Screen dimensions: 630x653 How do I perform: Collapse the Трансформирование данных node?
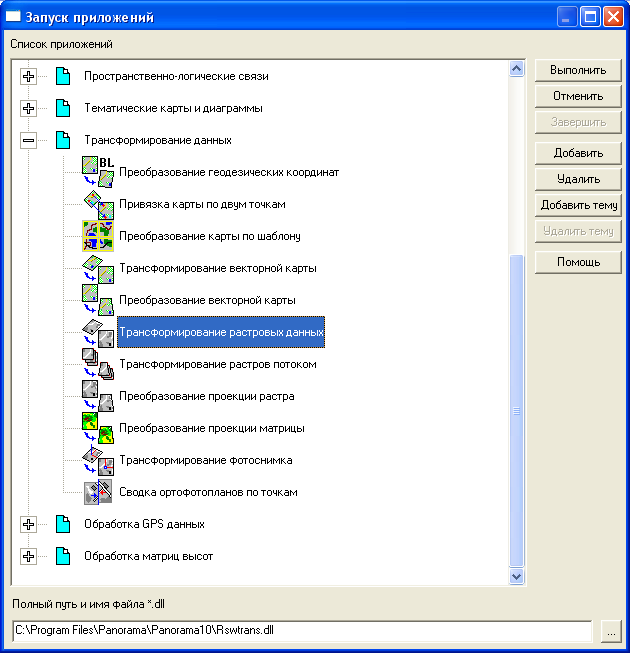click(x=28, y=140)
